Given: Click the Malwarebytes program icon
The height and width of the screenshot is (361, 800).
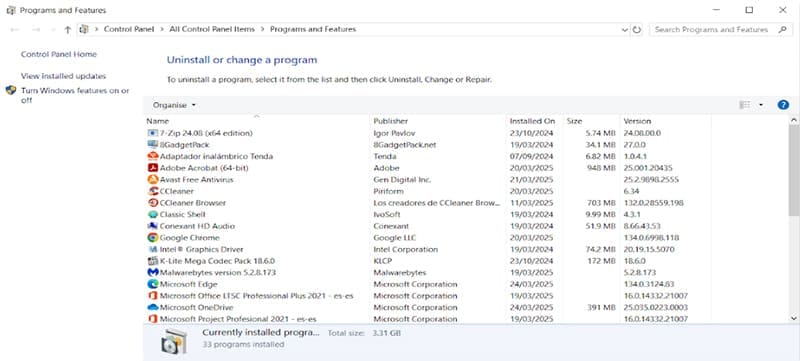Looking at the screenshot, I should click(x=153, y=273).
